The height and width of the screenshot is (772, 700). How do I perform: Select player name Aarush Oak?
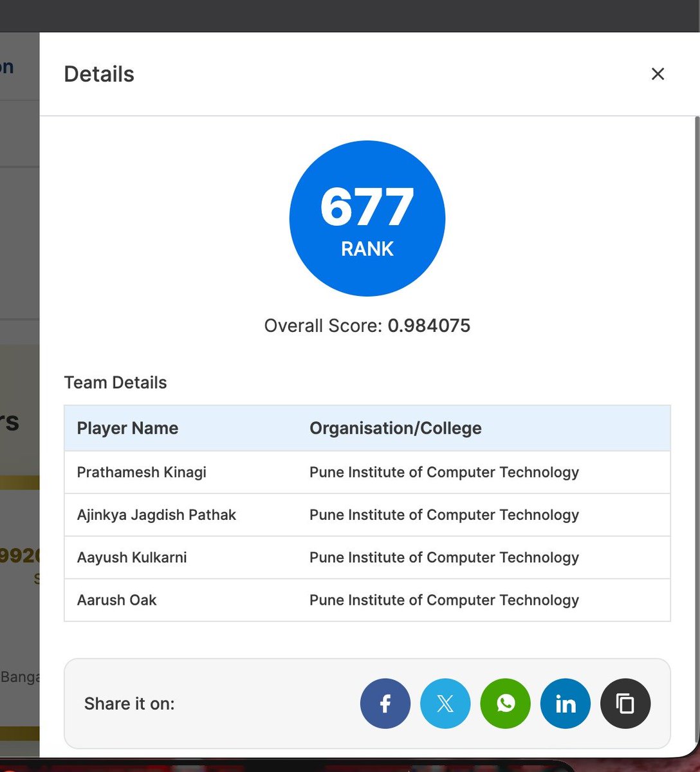(117, 600)
